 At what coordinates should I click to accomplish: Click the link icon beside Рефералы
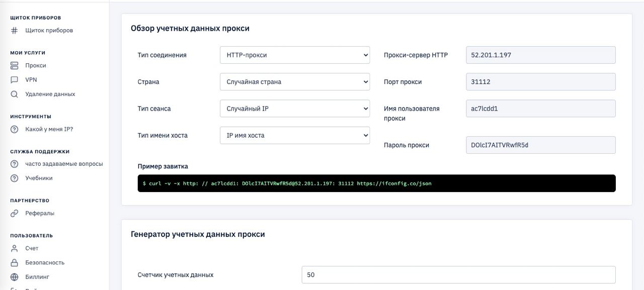15,214
